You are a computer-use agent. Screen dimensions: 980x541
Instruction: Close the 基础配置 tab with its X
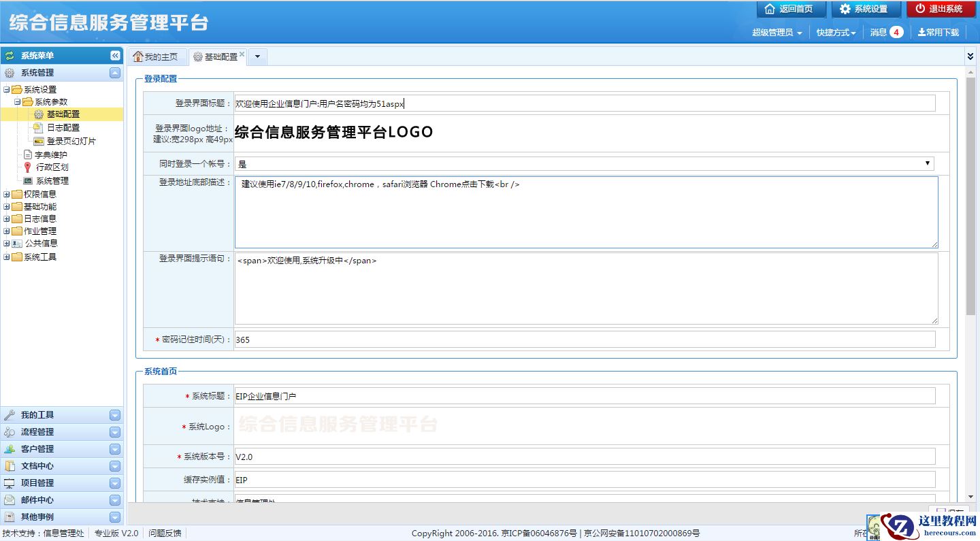click(242, 54)
